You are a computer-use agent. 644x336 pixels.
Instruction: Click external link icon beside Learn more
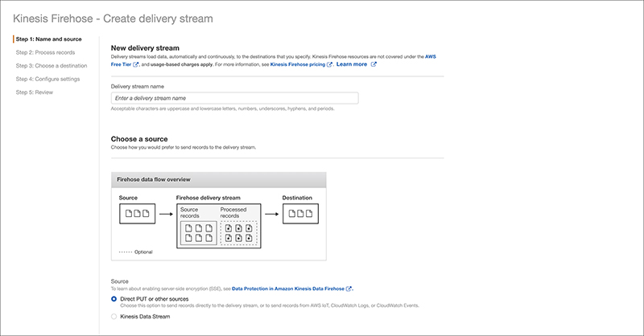[374, 64]
